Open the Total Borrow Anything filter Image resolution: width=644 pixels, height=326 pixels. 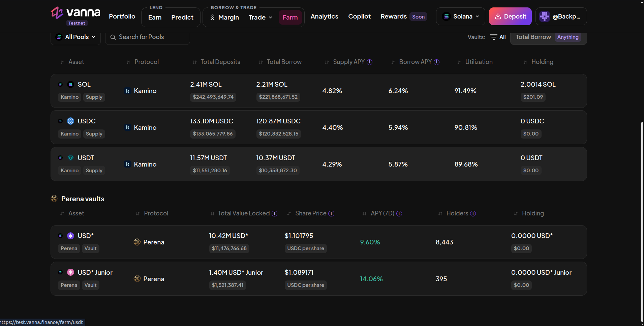[548, 37]
